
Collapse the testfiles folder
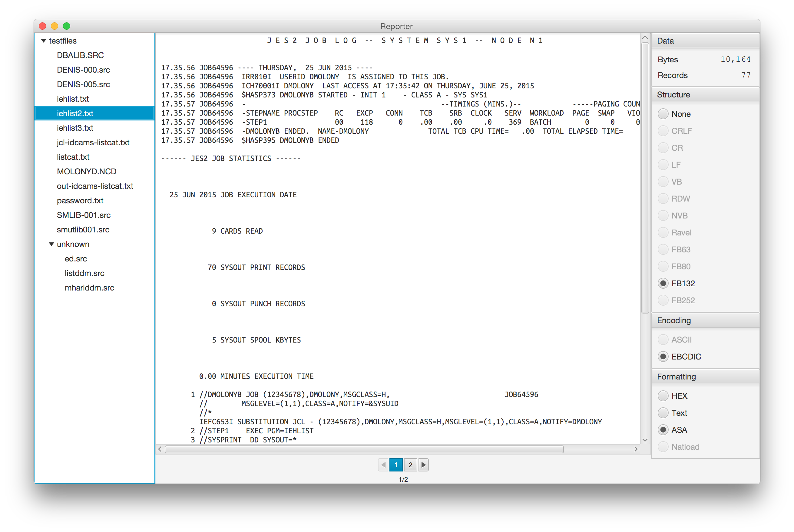[x=46, y=40]
